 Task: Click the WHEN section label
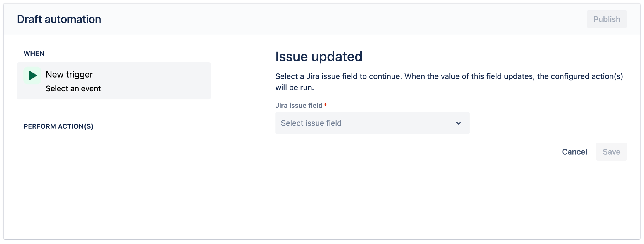tap(34, 53)
